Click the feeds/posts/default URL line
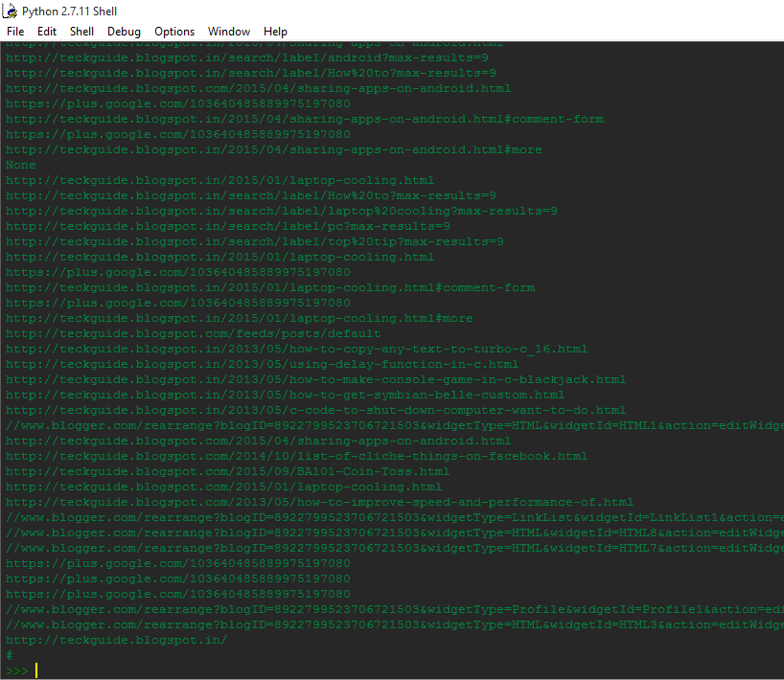 pos(193,333)
